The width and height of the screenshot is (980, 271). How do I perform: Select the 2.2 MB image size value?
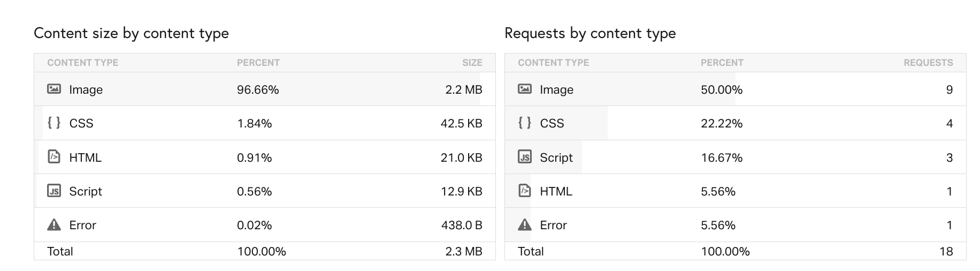[x=464, y=89]
